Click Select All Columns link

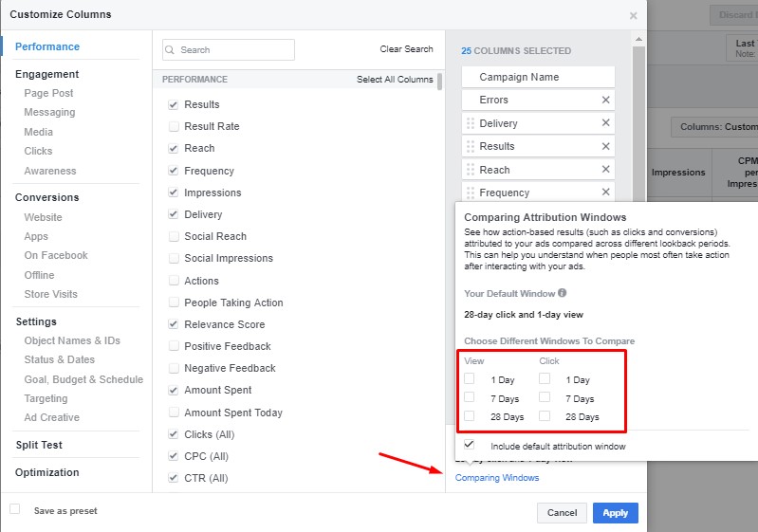pyautogui.click(x=395, y=80)
